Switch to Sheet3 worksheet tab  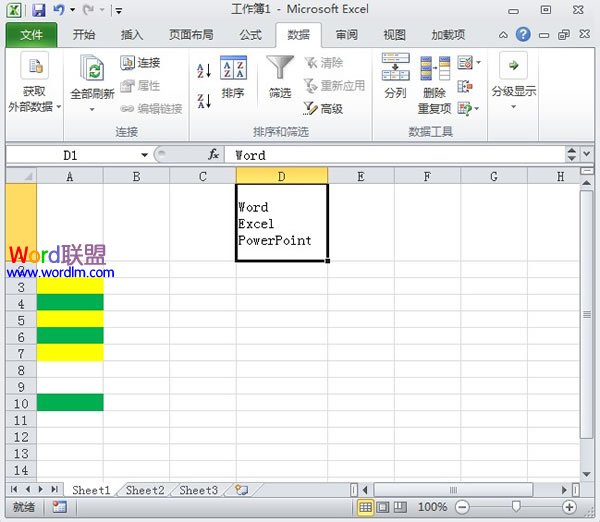point(199,490)
